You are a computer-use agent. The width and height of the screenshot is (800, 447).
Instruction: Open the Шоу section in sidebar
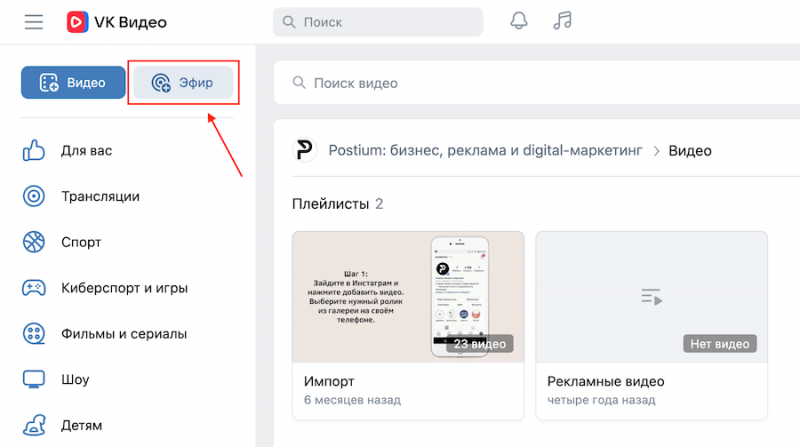click(x=74, y=380)
